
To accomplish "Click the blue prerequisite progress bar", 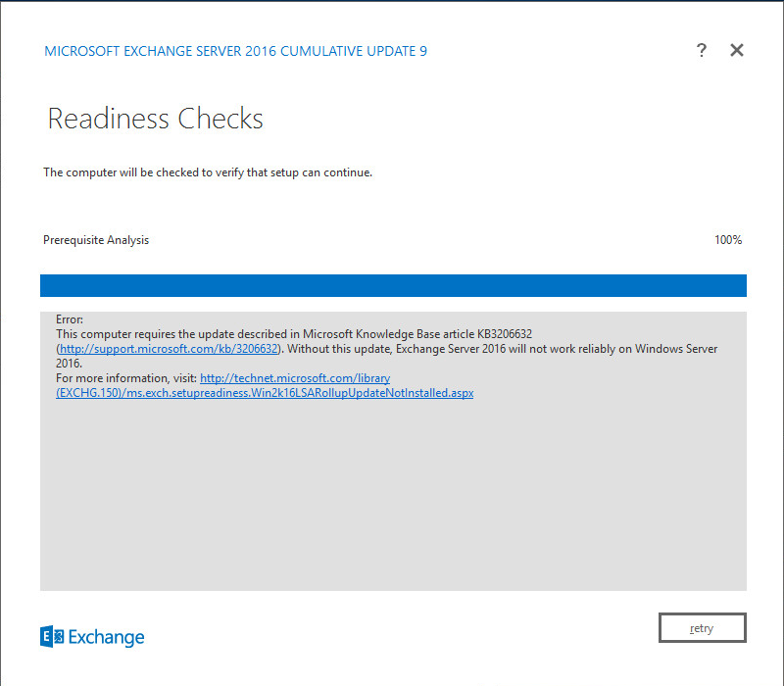I will click(x=393, y=285).
